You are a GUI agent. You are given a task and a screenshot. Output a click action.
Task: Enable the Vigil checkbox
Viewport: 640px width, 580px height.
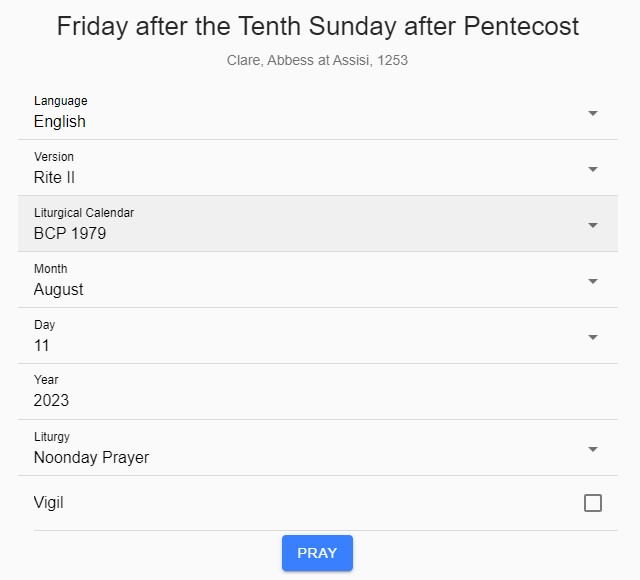(x=593, y=503)
